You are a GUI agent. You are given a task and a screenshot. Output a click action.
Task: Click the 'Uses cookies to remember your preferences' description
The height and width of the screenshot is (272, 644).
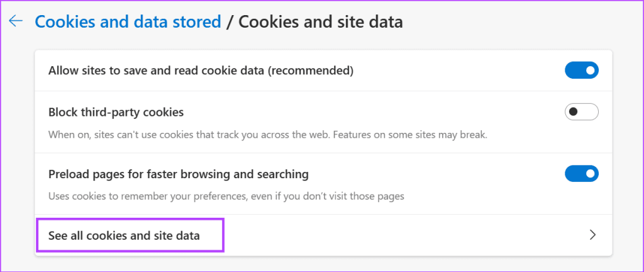coord(226,196)
